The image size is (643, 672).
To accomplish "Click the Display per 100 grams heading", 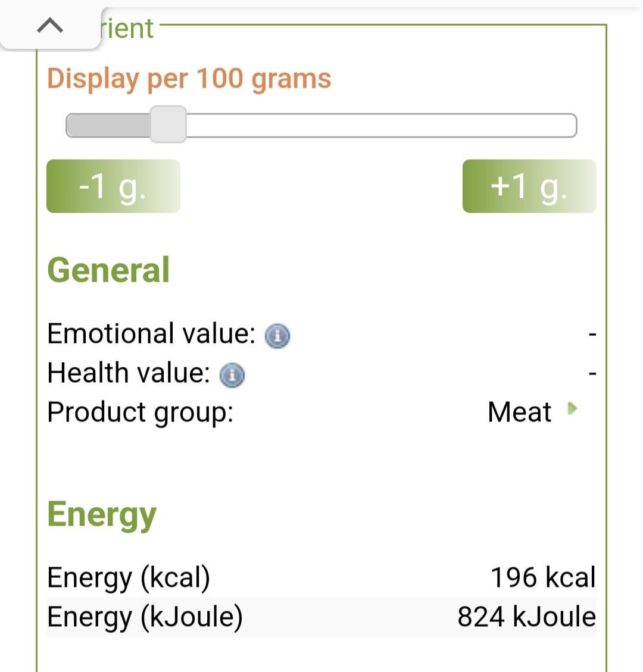I will (189, 79).
